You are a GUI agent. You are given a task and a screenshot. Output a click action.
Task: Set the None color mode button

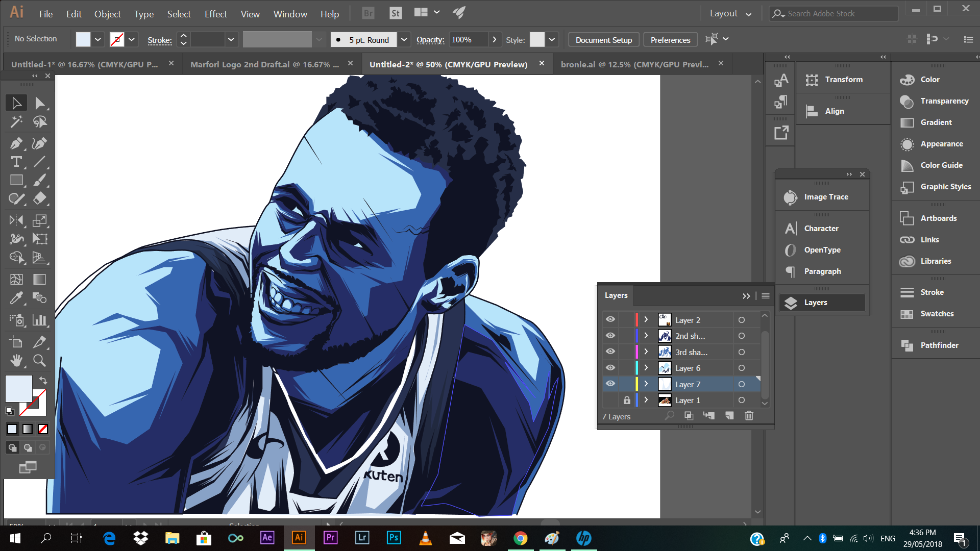click(x=43, y=429)
